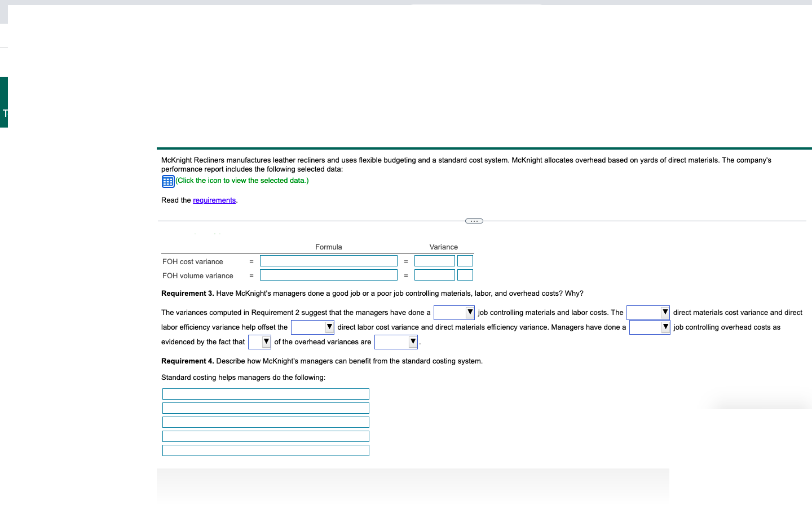This screenshot has width=812, height=508.
Task: Click the first standard costing answer field
Action: pos(266,394)
